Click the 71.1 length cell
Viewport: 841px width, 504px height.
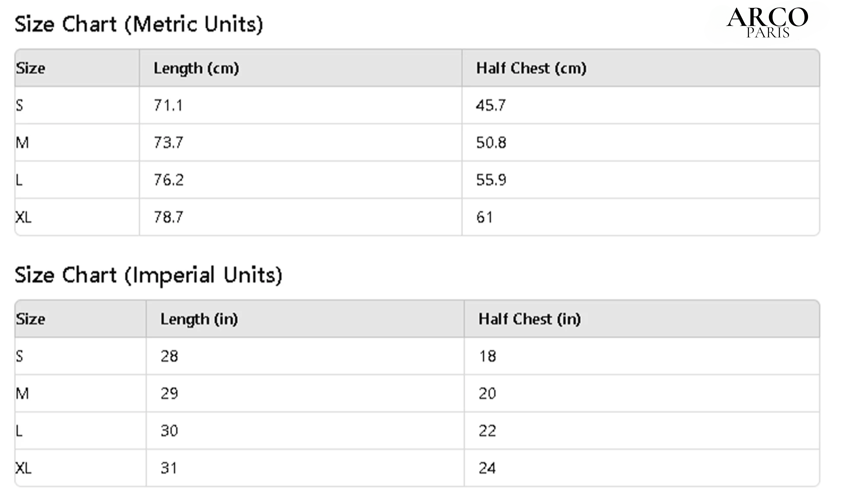[168, 105]
